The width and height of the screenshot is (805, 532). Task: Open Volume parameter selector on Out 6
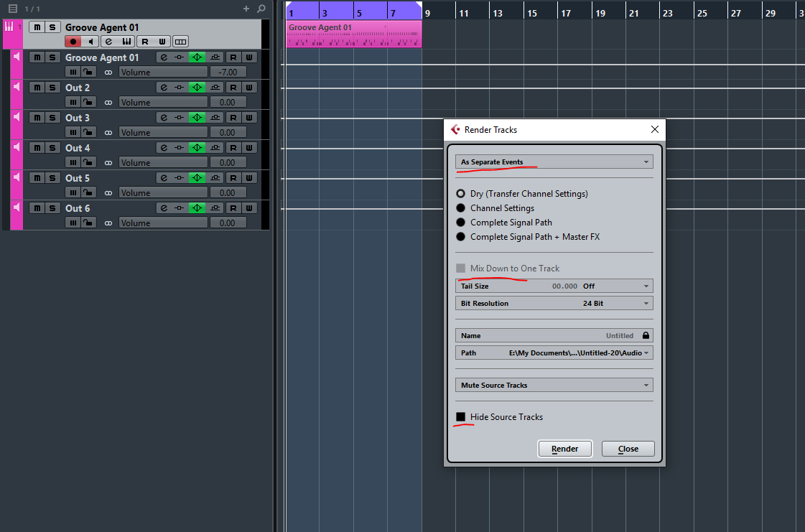[x=163, y=223]
